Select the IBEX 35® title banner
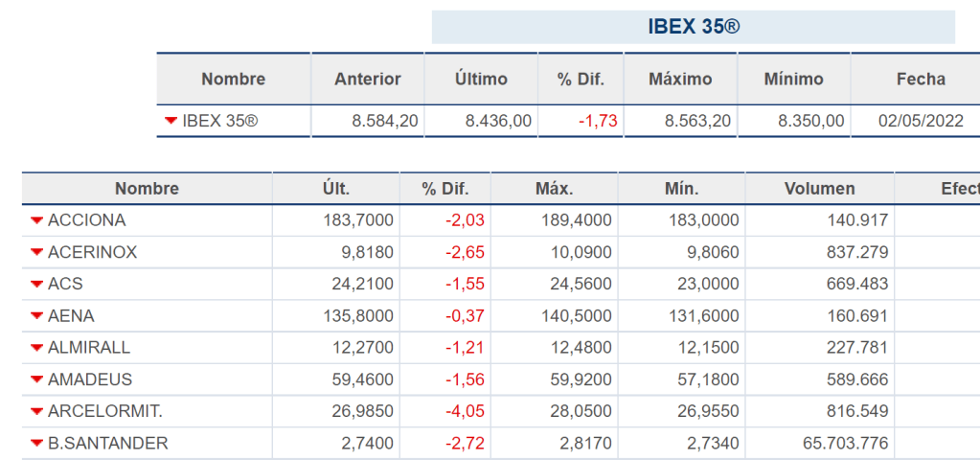Viewport: 980px width, 460px height. (693, 27)
